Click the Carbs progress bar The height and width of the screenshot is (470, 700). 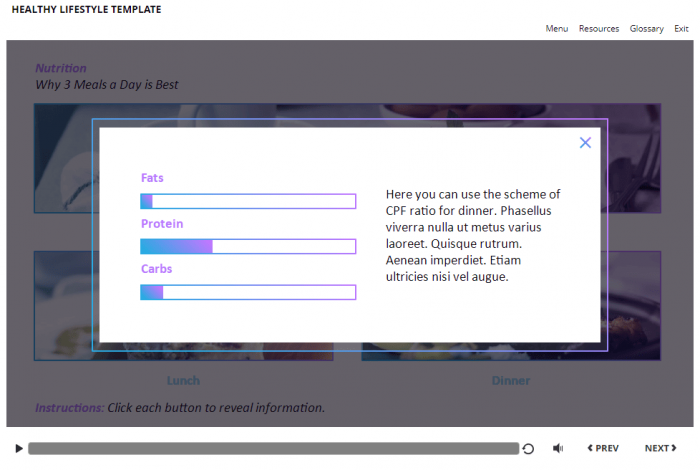pyautogui.click(x=248, y=292)
